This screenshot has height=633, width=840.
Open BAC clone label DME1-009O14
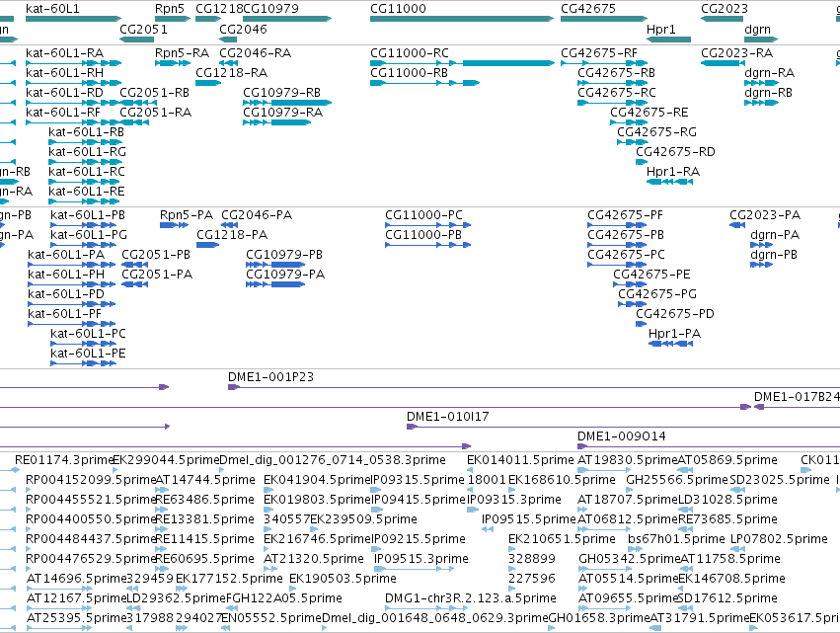[622, 436]
